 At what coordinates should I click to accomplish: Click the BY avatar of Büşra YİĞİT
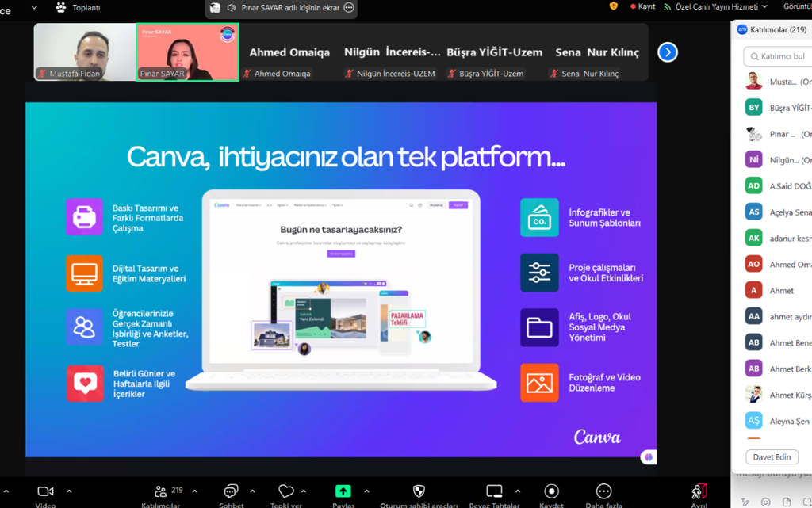tap(753, 108)
